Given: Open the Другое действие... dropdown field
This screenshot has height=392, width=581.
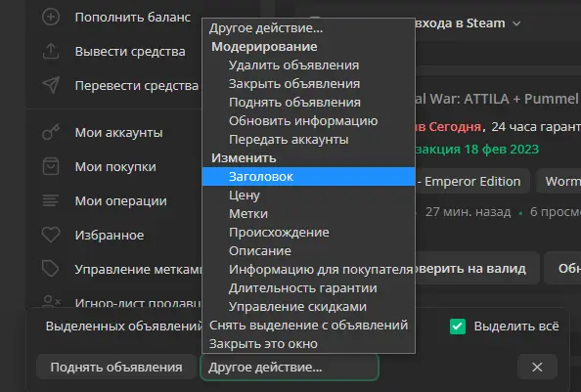Looking at the screenshot, I should (x=289, y=368).
